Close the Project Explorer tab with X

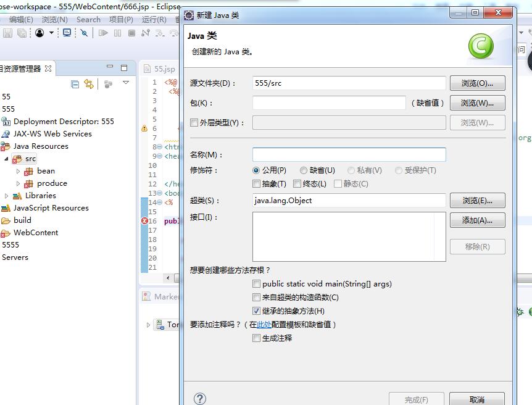tap(48, 69)
